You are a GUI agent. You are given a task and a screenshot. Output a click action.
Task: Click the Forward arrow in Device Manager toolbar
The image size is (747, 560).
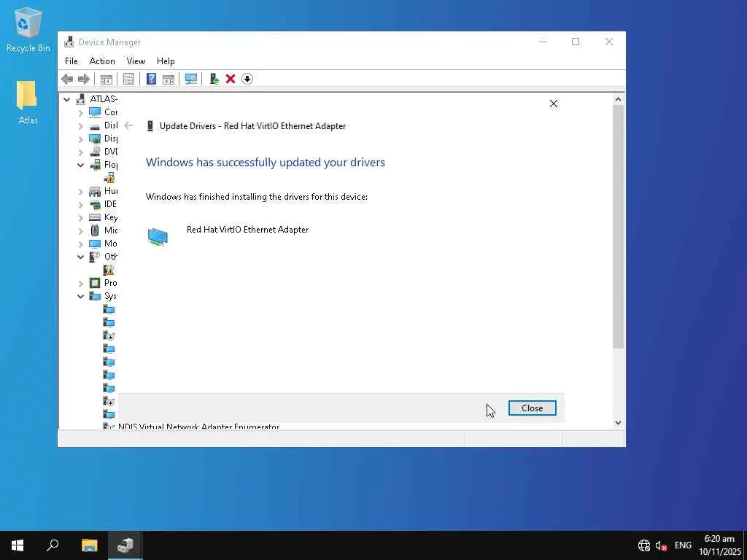(84, 79)
